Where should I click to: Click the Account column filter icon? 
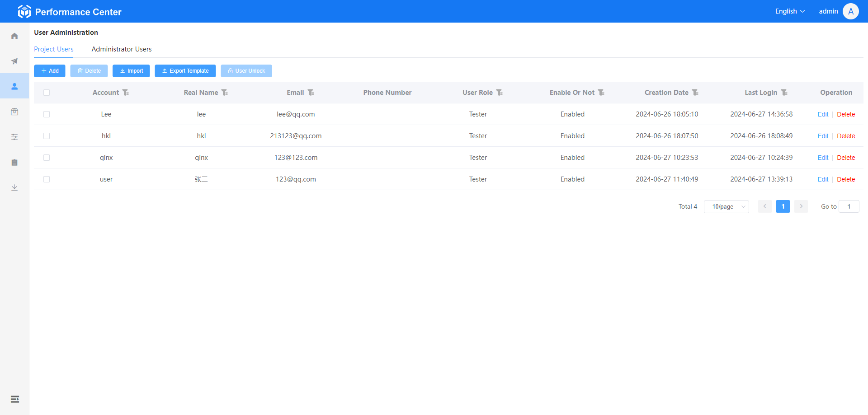pyautogui.click(x=126, y=93)
